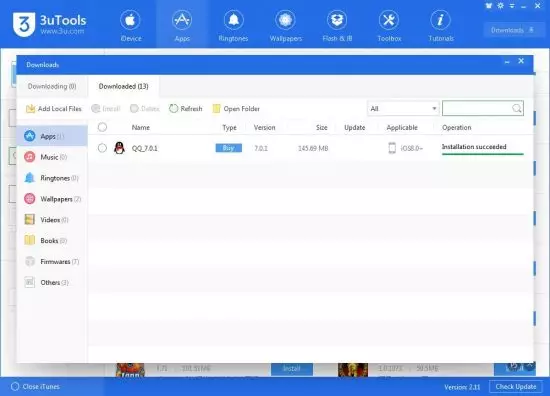The image size is (550, 396).
Task: Click the Operation column header
Action: 456,127
